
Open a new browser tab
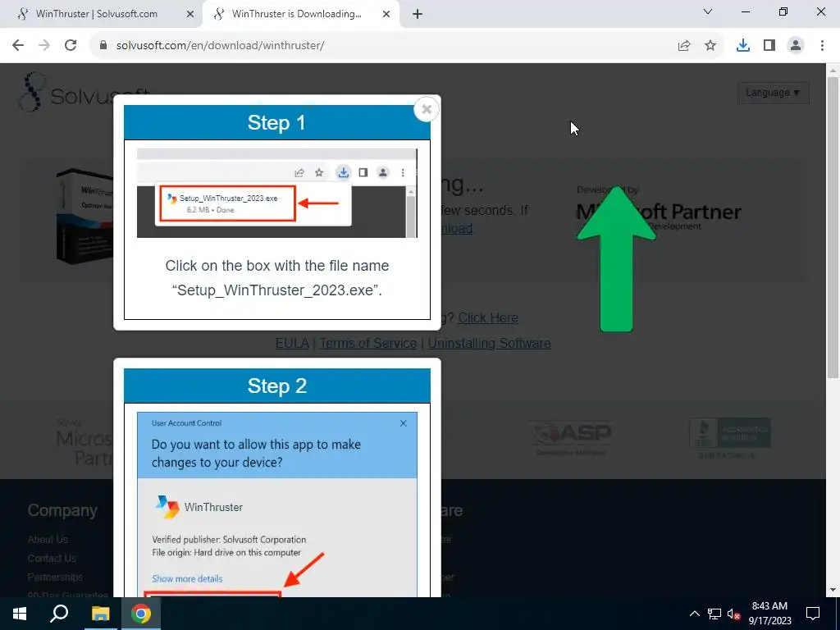click(418, 14)
